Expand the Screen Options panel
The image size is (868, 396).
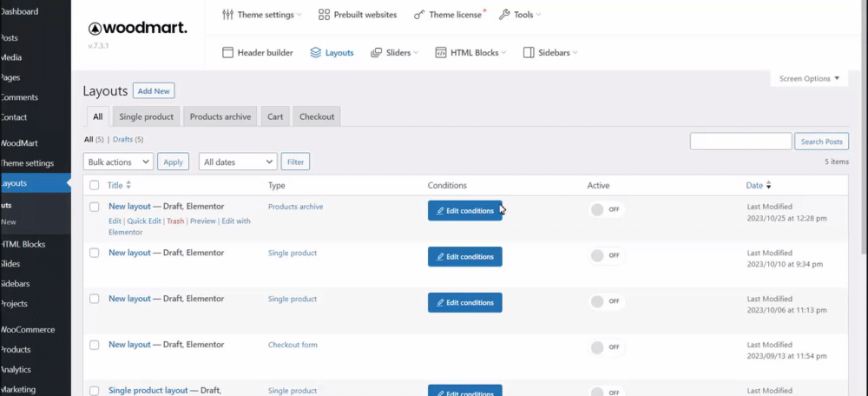point(809,79)
